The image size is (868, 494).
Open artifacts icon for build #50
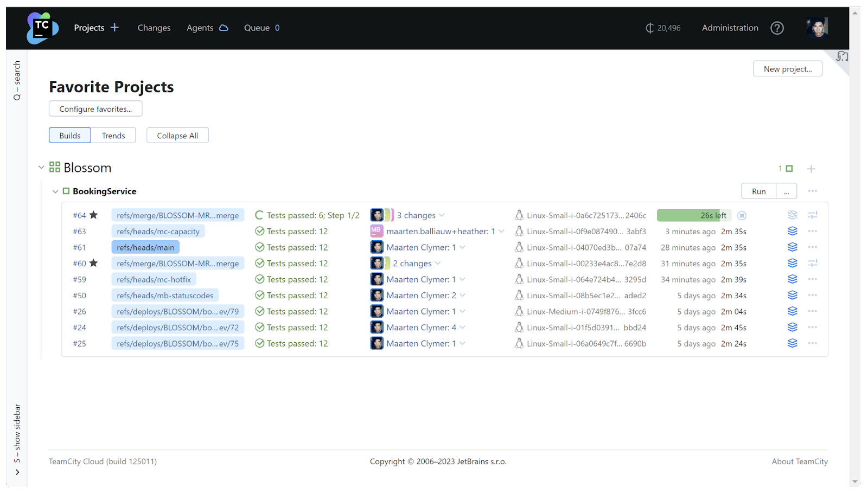793,295
